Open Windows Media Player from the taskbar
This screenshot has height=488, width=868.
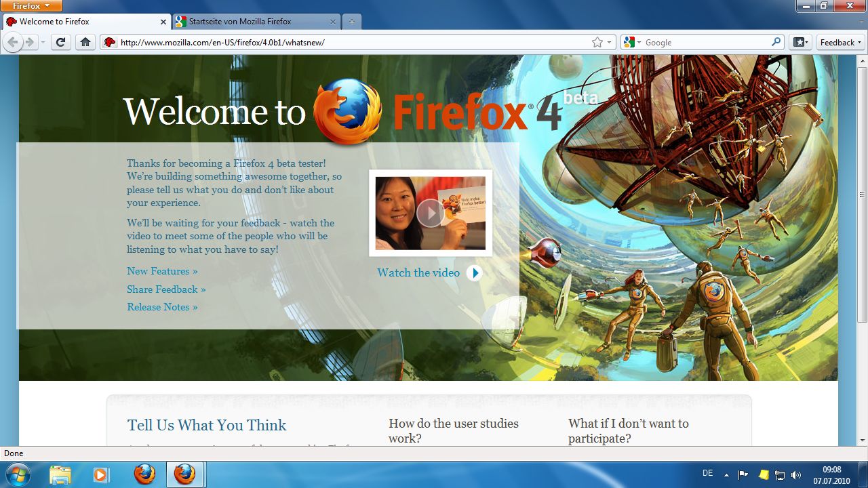tap(102, 474)
